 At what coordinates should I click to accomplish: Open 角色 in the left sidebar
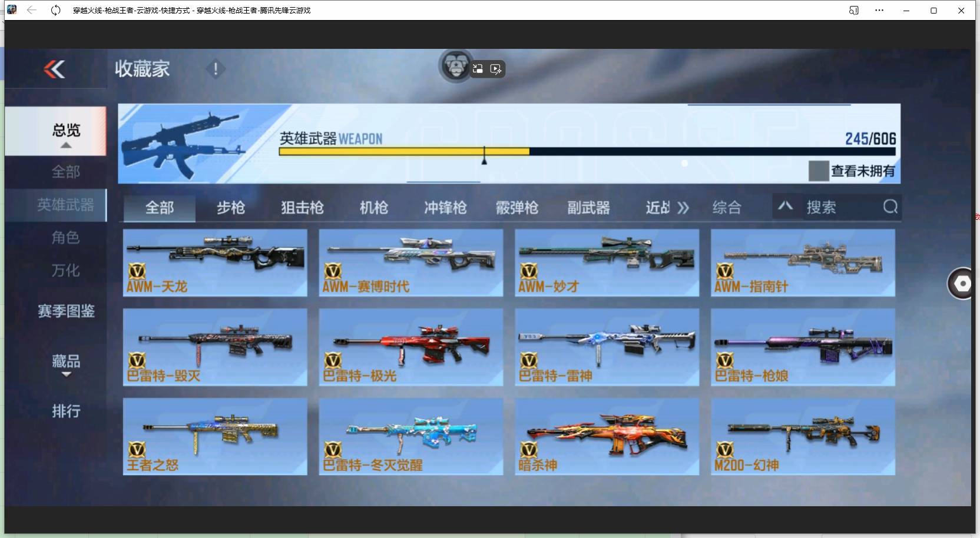tap(65, 238)
